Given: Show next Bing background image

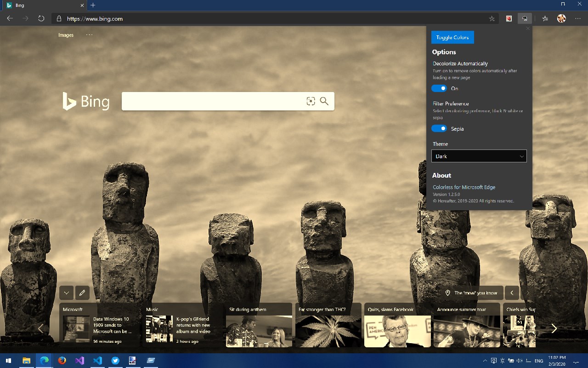Looking at the screenshot, I should (528, 293).
